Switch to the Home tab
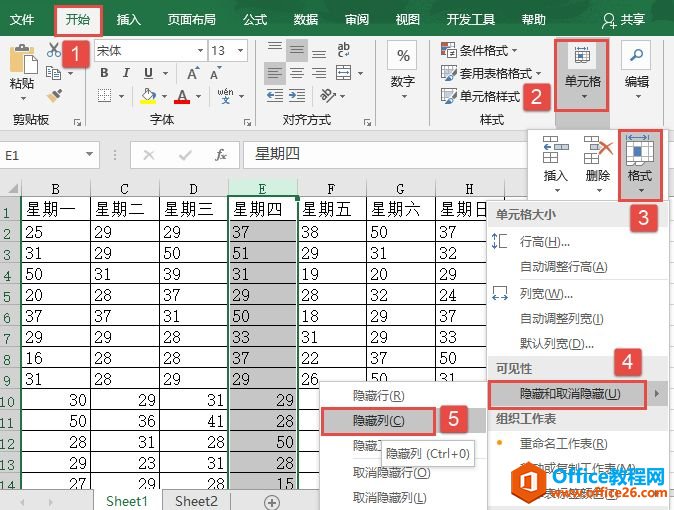The width and height of the screenshot is (674, 510). pos(78,20)
